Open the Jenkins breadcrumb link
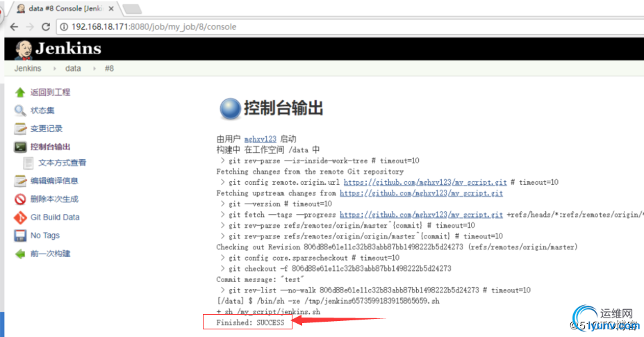The width and height of the screenshot is (644, 337). tap(28, 68)
